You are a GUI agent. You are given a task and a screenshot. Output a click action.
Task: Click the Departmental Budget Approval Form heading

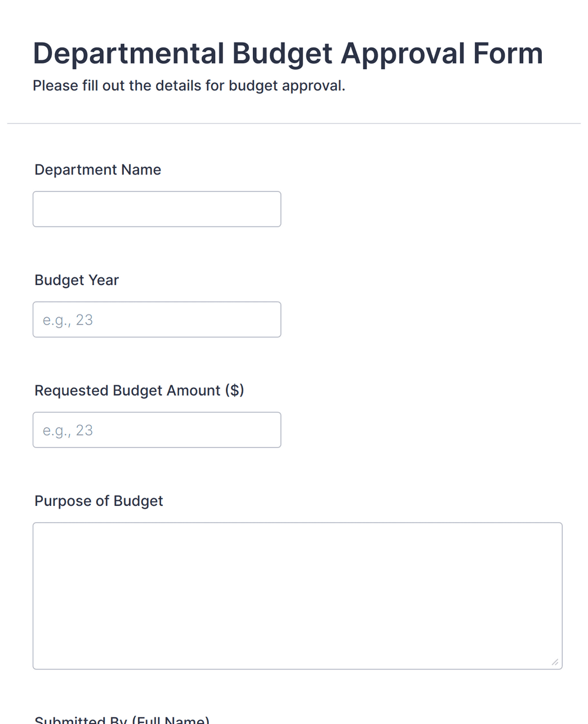click(288, 54)
